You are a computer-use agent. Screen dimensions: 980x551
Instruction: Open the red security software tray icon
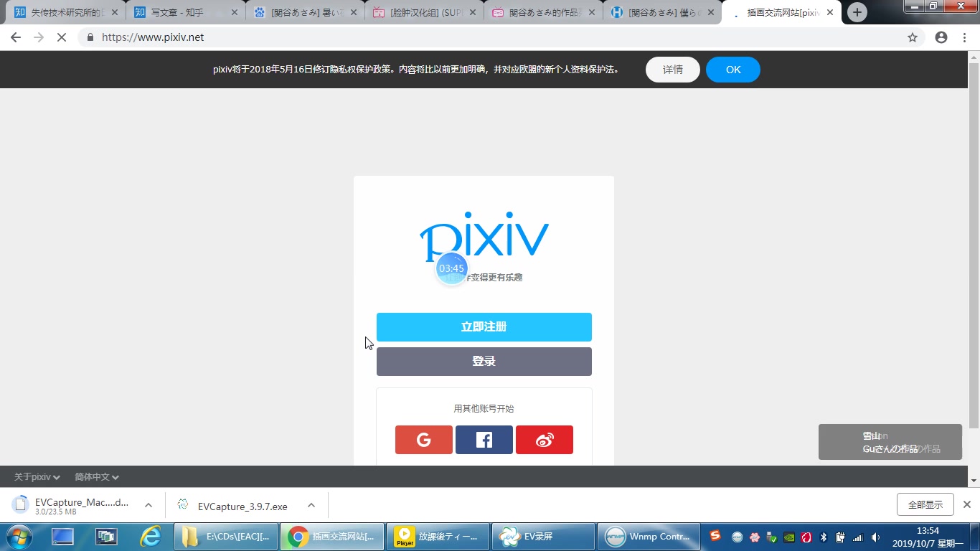pyautogui.click(x=806, y=537)
